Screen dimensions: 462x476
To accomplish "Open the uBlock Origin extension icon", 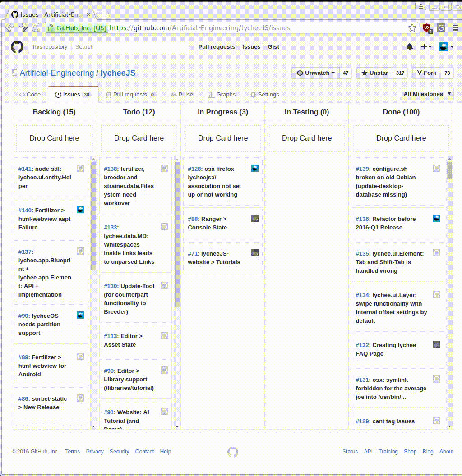I will tap(427, 28).
